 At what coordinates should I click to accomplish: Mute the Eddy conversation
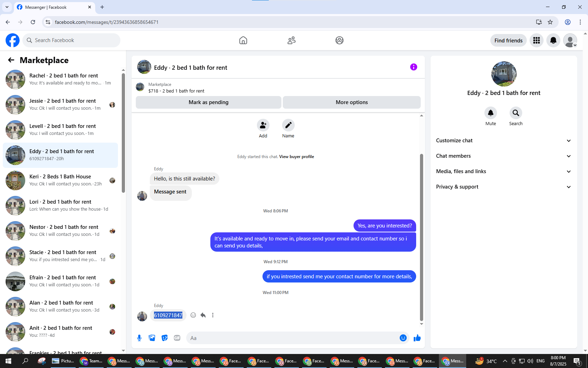(x=491, y=113)
